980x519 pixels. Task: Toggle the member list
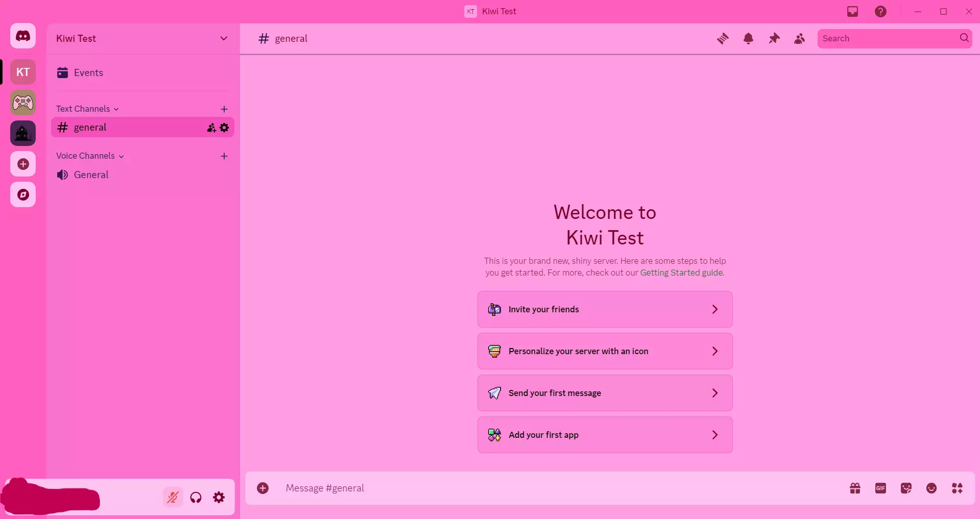[x=800, y=38]
